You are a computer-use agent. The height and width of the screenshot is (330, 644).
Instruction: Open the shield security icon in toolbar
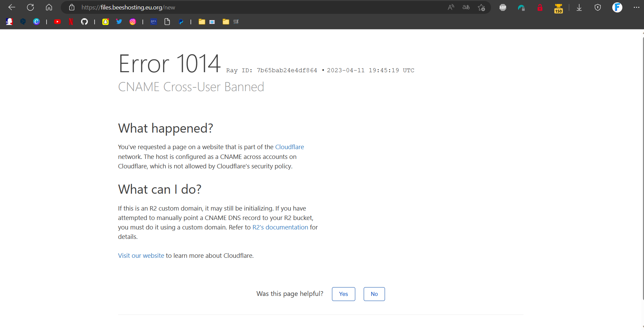(x=598, y=7)
